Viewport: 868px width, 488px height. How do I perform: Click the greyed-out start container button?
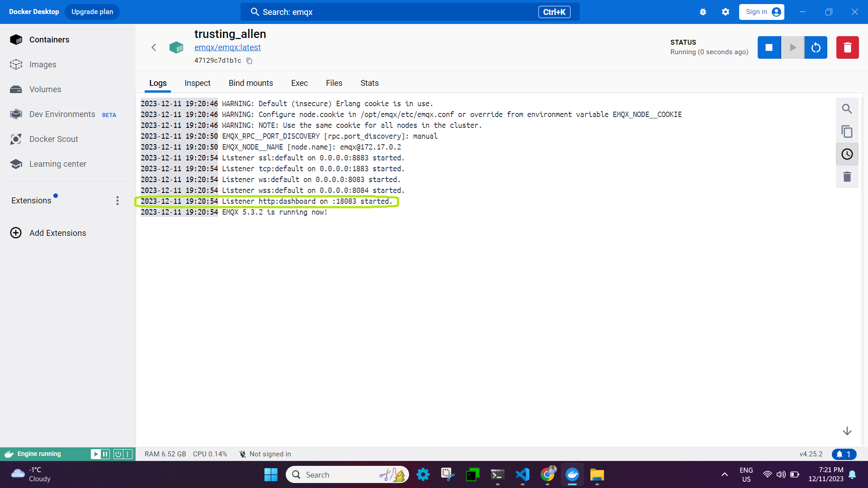(x=793, y=47)
